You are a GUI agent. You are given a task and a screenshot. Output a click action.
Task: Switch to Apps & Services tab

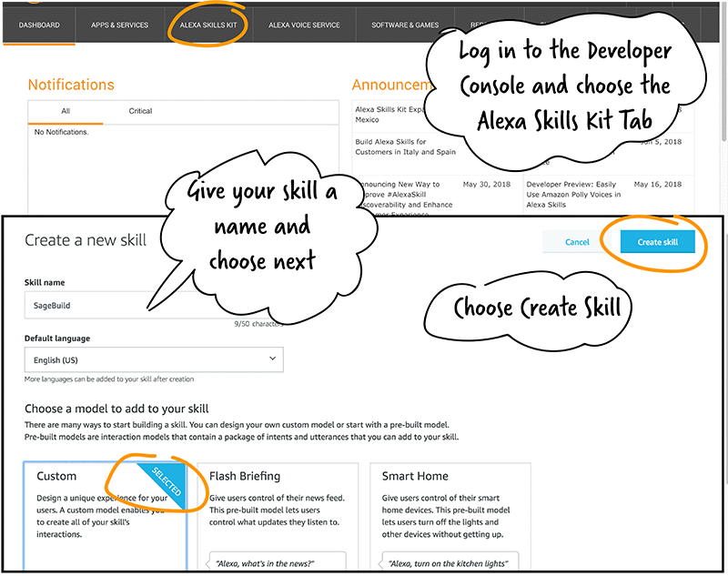click(x=120, y=25)
